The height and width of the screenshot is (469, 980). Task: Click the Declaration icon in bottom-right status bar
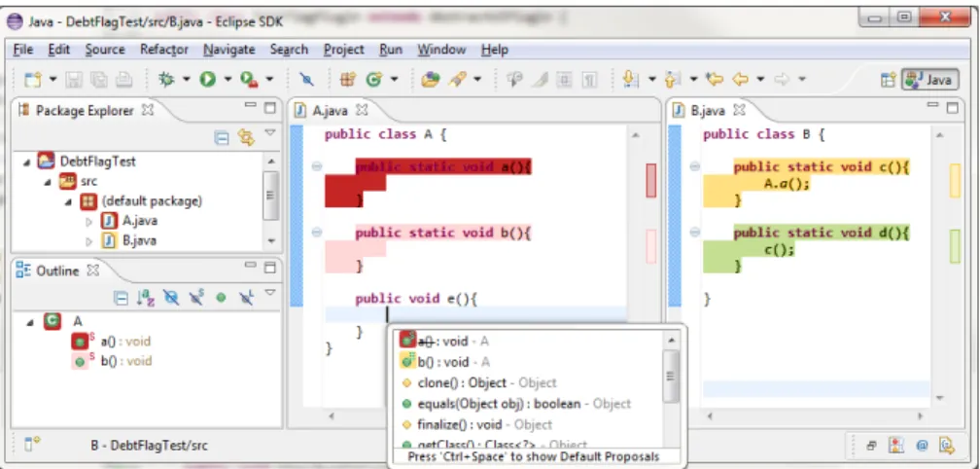pyautogui.click(x=946, y=446)
